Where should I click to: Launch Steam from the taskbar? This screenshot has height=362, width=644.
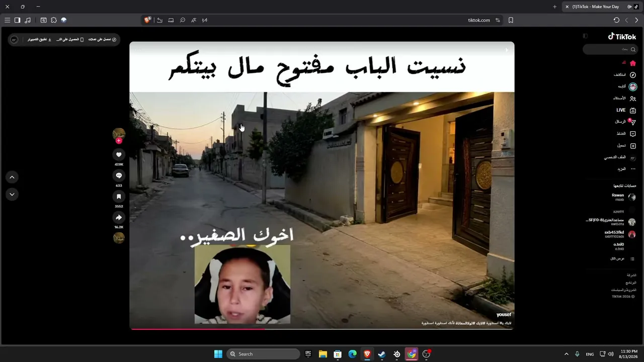(382, 354)
